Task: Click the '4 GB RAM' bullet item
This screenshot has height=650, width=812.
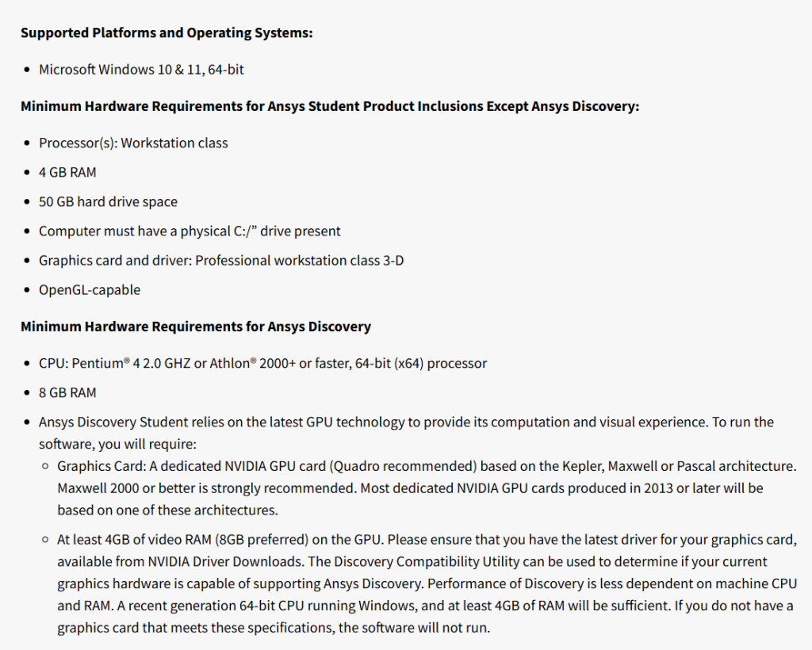Action: (67, 172)
